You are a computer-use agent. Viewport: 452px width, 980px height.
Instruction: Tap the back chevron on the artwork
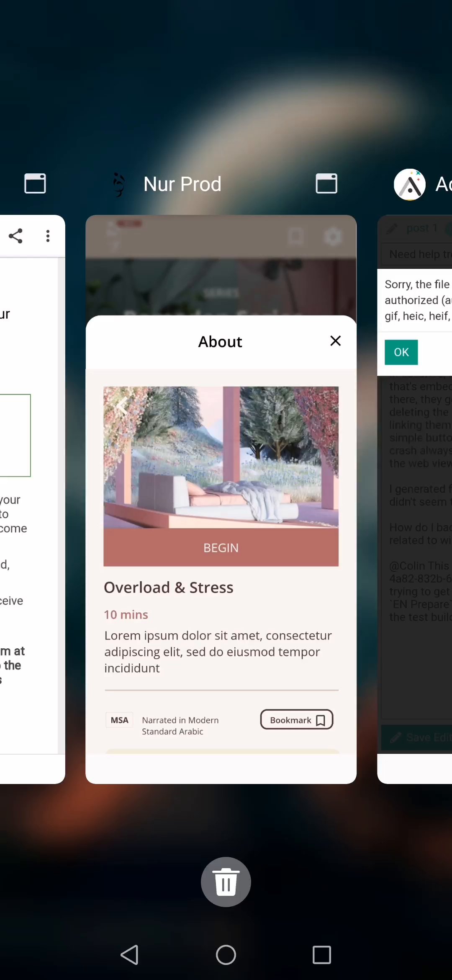(122, 405)
